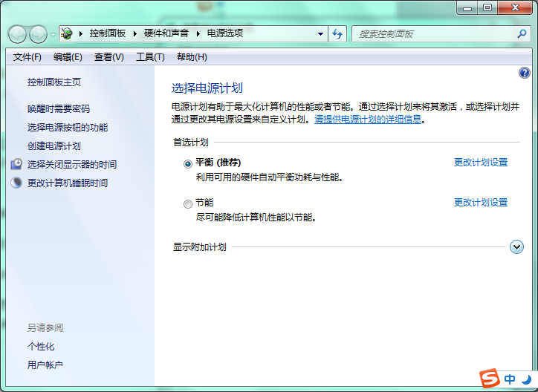The height and width of the screenshot is (392, 538).
Task: Expand the arrow after 硬件和声音 breadcrumb
Action: click(198, 33)
